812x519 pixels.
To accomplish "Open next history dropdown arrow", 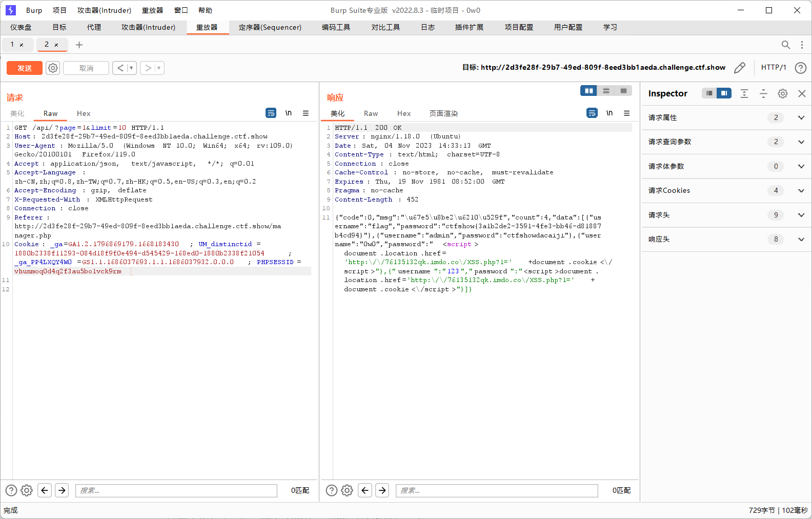I will click(159, 68).
